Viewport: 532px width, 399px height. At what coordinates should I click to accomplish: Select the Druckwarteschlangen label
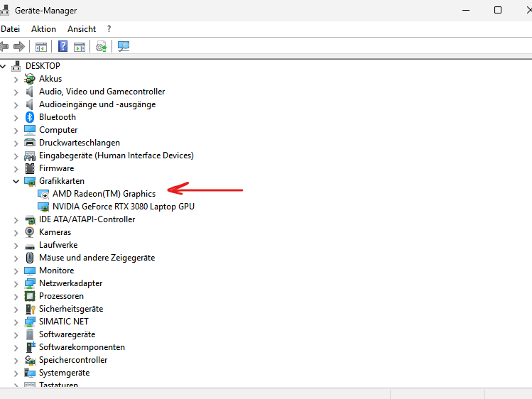click(x=80, y=143)
